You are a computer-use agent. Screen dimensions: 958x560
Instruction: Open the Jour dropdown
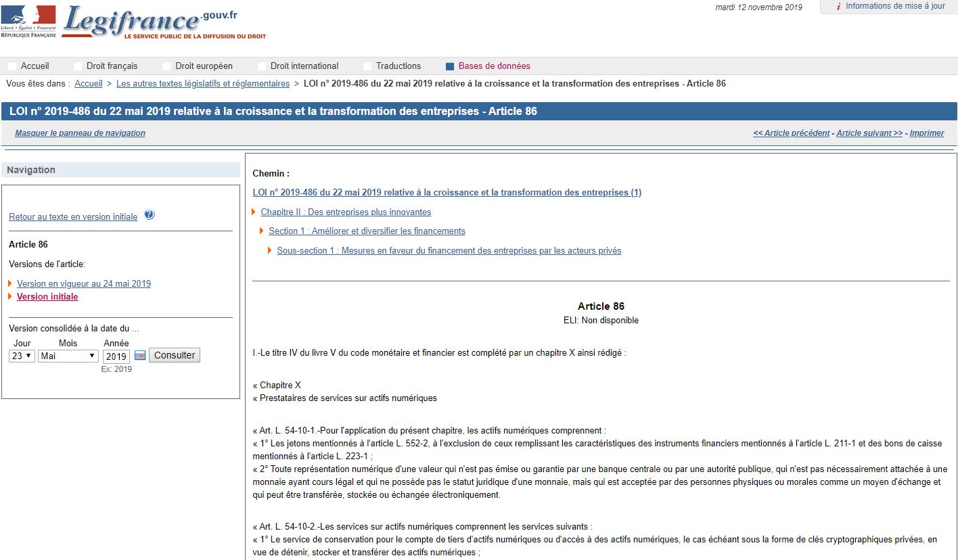click(21, 356)
